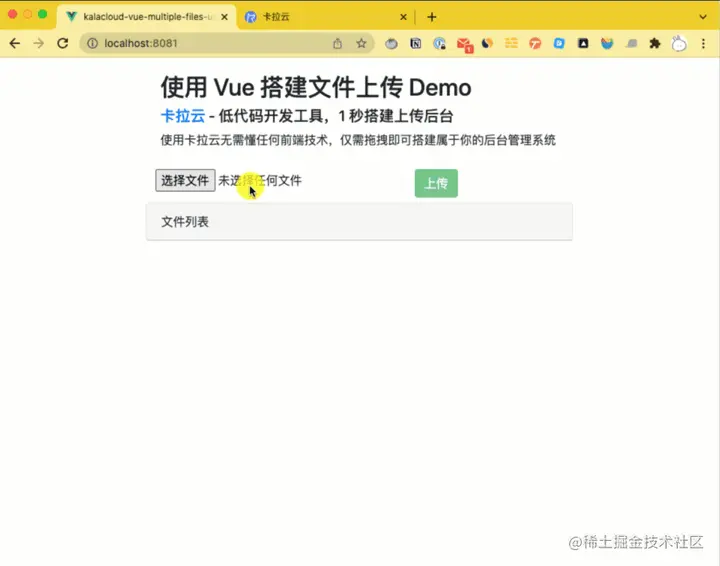This screenshot has height=566, width=720.
Task: Open the Notion extension icon
Action: [x=416, y=44]
